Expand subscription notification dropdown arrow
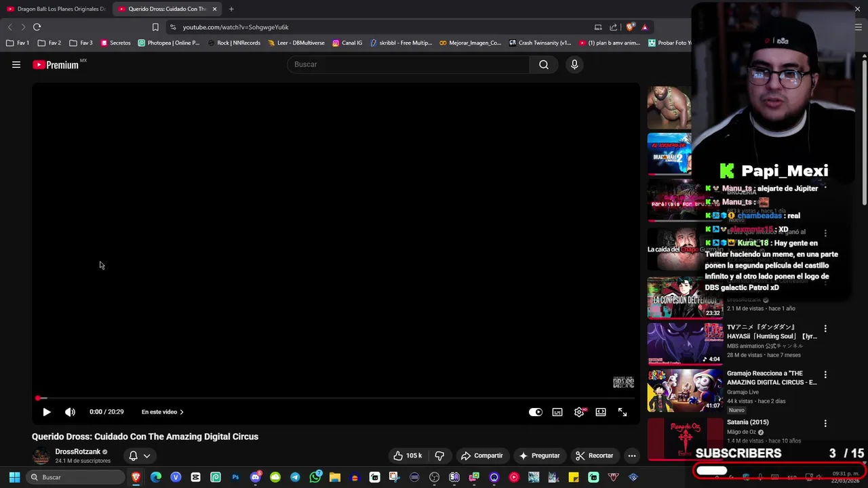The height and width of the screenshot is (488, 868). (x=146, y=456)
